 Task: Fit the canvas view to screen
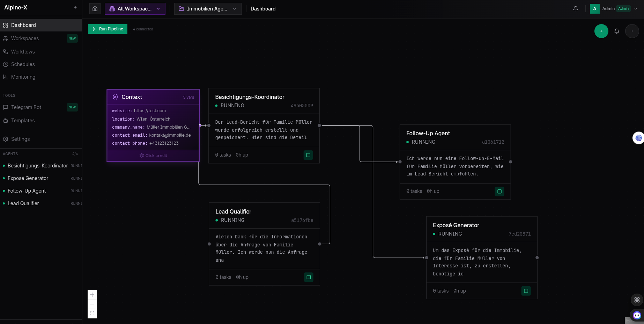coord(92,314)
